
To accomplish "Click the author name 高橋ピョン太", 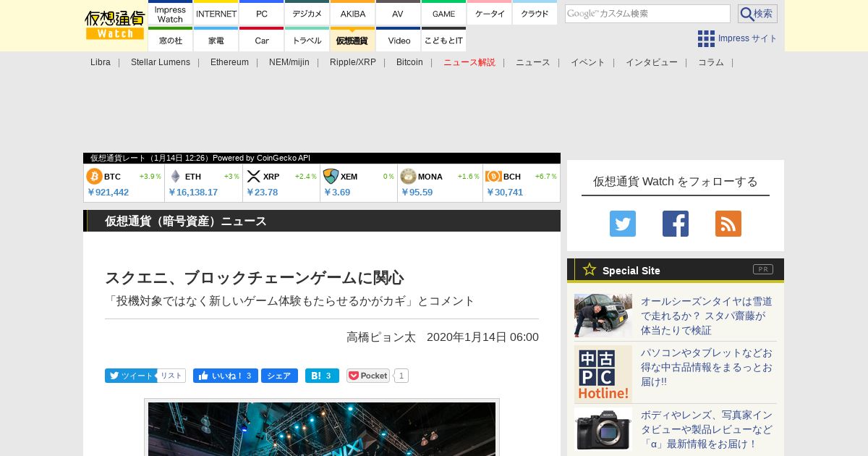I will (381, 337).
